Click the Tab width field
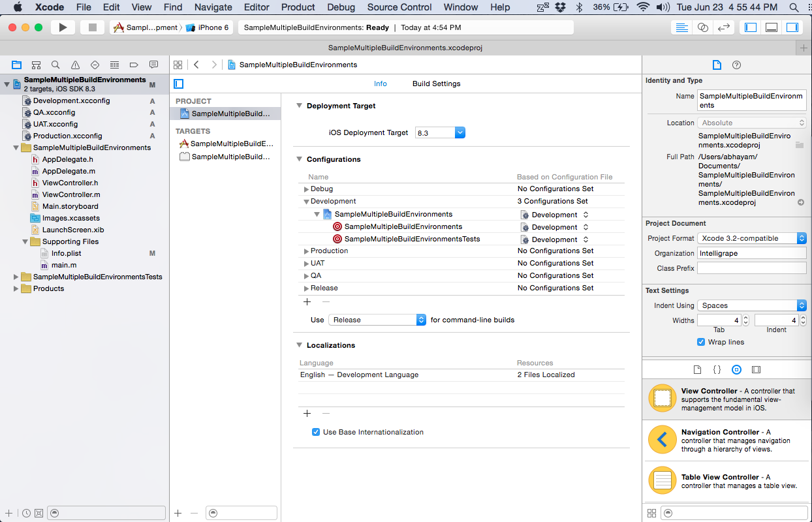 [x=719, y=320]
